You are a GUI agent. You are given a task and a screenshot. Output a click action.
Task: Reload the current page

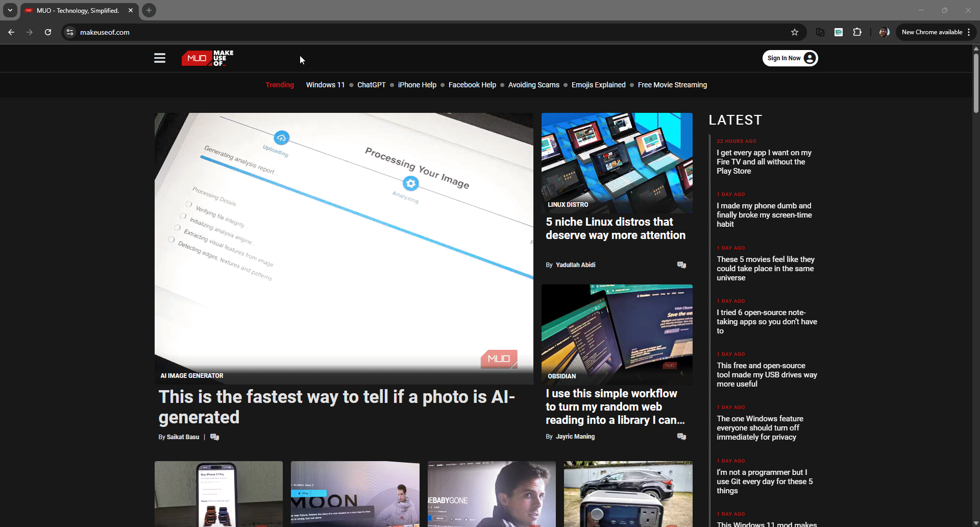(48, 32)
